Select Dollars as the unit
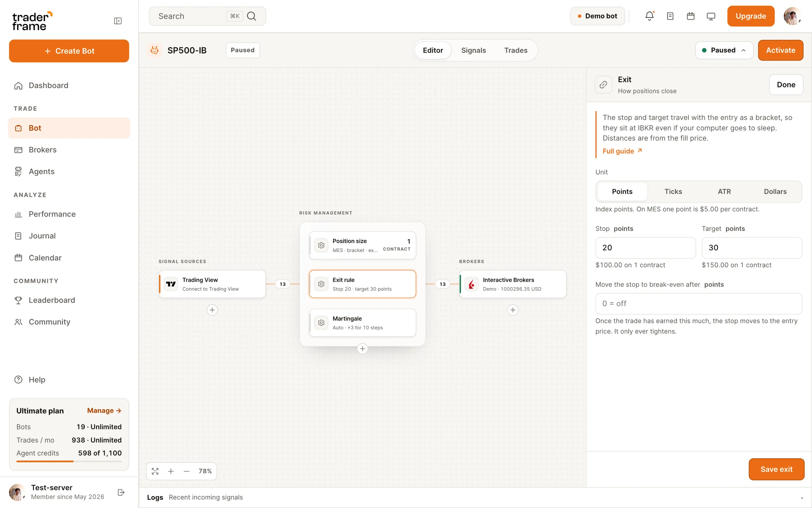This screenshot has width=812, height=508. point(775,192)
